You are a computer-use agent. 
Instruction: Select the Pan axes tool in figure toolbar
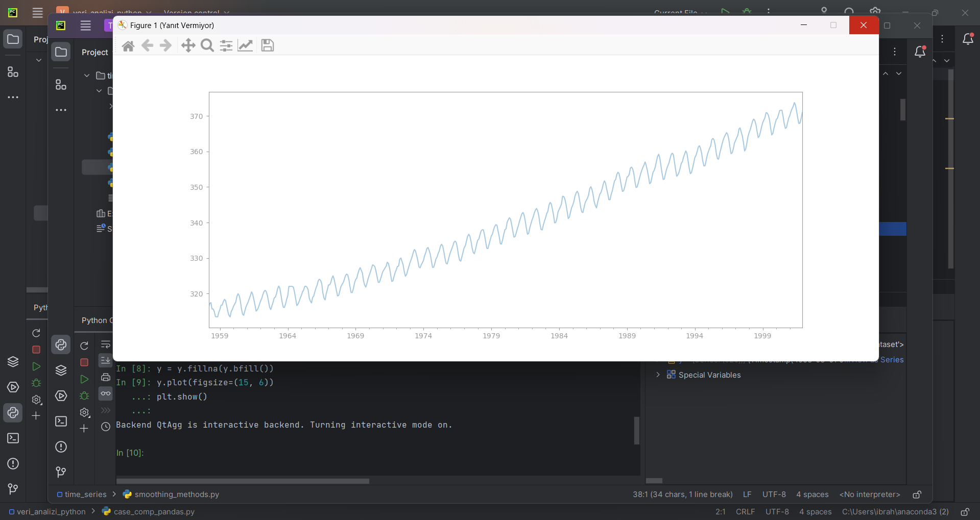[x=188, y=46]
